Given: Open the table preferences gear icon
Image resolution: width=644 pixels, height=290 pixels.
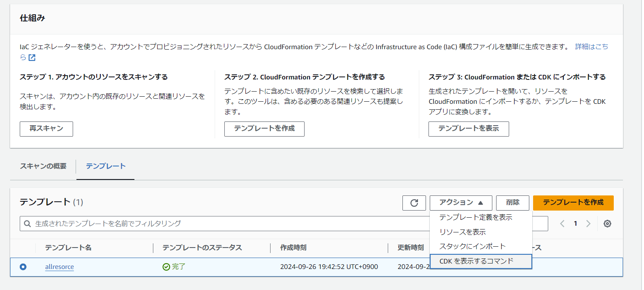Looking at the screenshot, I should 607,223.
